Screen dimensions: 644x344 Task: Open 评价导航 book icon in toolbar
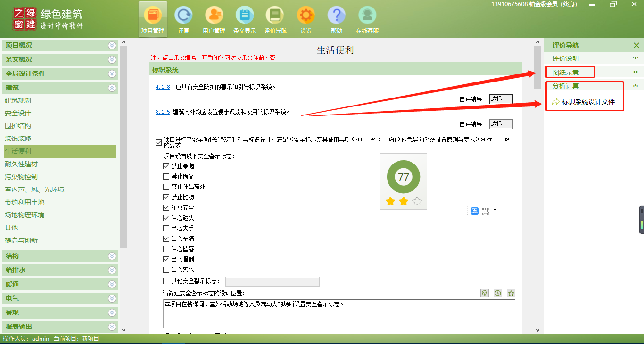coord(275,20)
